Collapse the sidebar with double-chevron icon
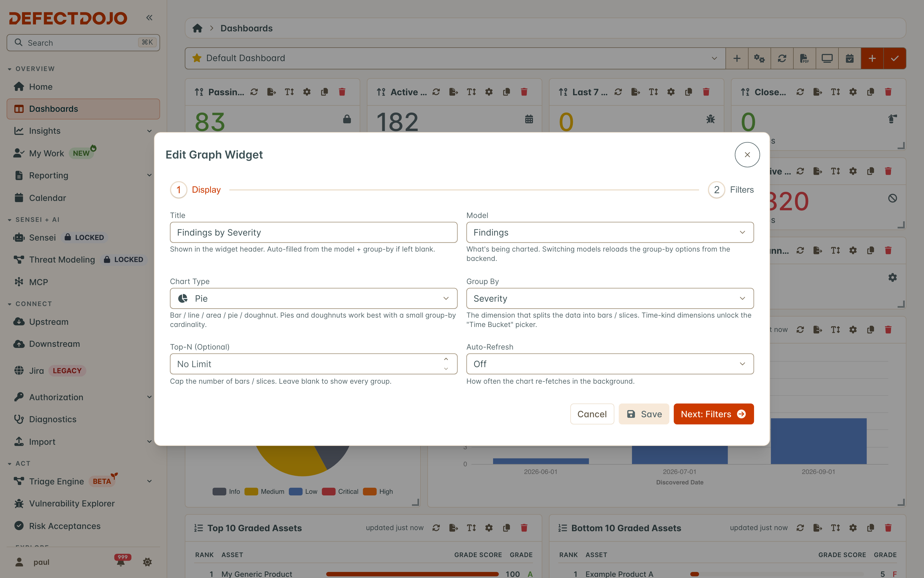Screen dimensions: 924x578 [x=149, y=18]
